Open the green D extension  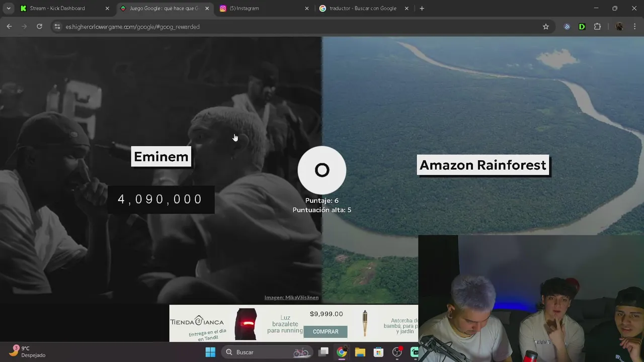[582, 27]
